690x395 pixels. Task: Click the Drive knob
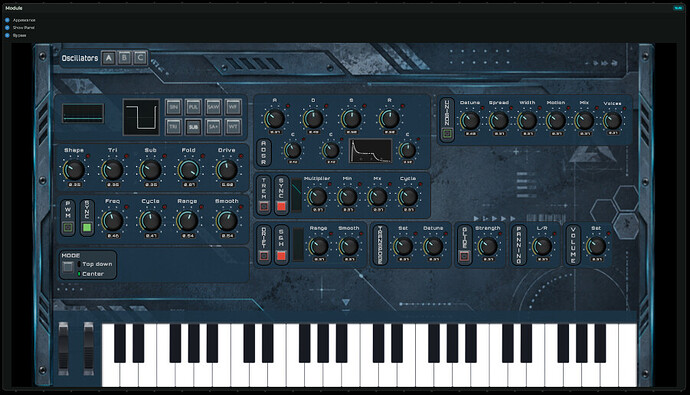pyautogui.click(x=227, y=170)
